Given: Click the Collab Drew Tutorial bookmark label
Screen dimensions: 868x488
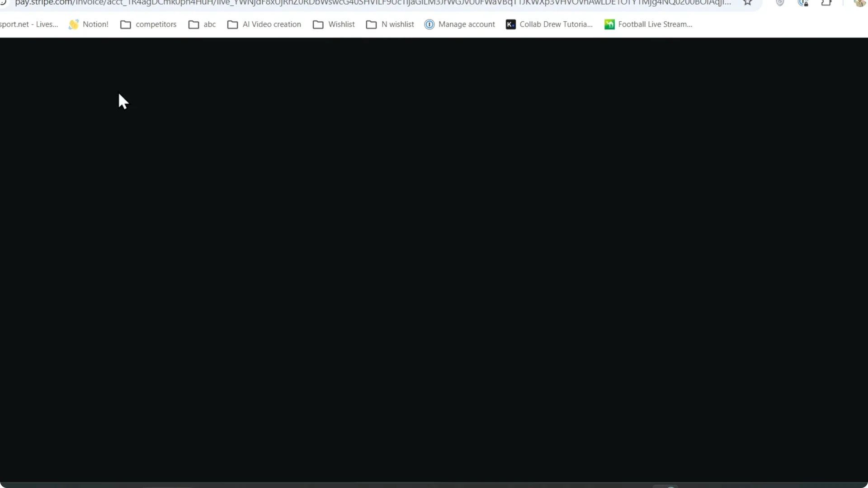Looking at the screenshot, I should pos(556,24).
